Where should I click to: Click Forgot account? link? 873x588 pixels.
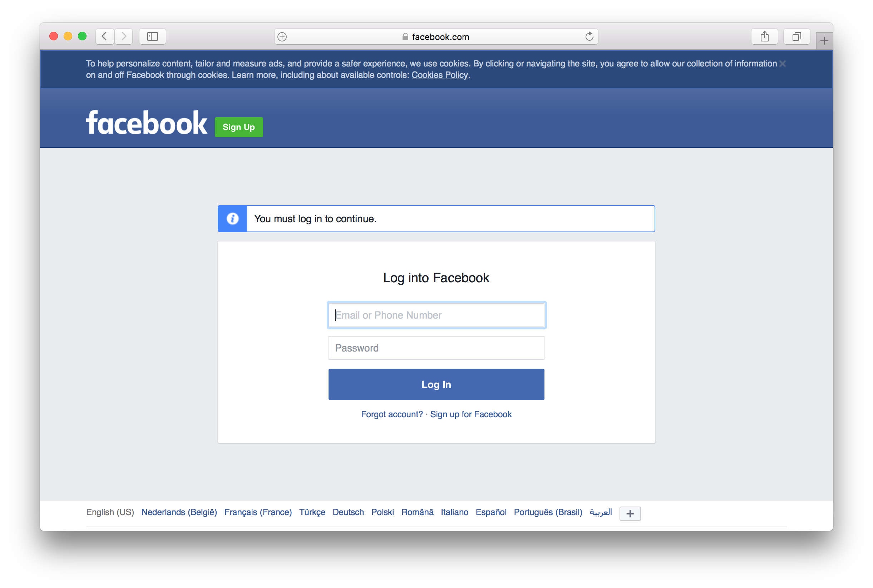392,414
